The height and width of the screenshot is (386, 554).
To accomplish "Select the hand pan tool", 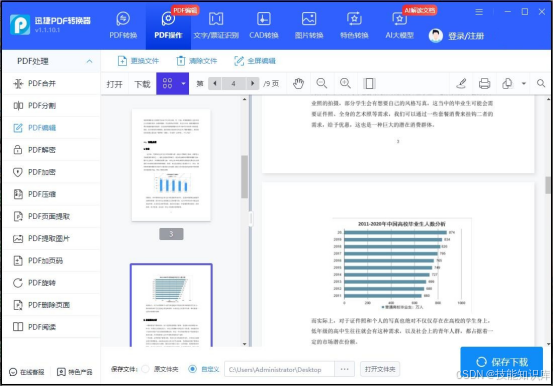I will click(x=298, y=84).
